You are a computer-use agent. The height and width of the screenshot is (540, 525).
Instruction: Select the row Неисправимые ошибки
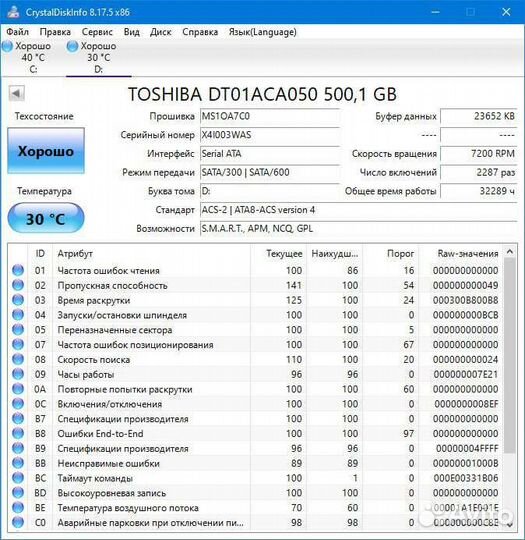point(255,463)
